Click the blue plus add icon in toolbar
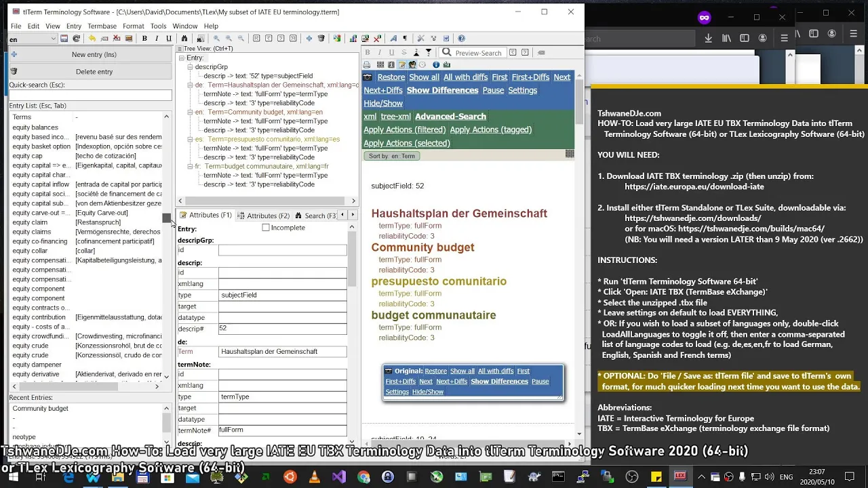The width and height of the screenshot is (868, 488). (309, 39)
